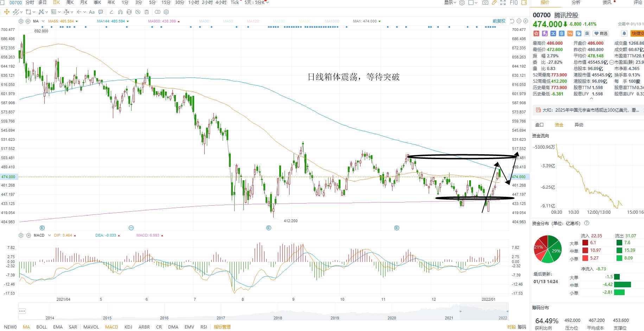This screenshot has height=331, width=644.
Task: Open the text annotation (Aa) tool
Action: pos(92,12)
